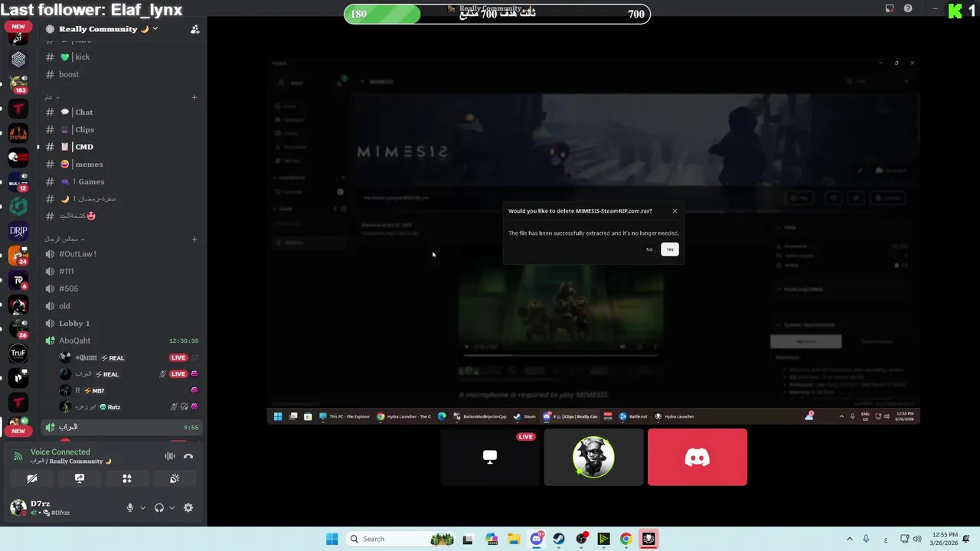Toggle noise suppression icon

tap(170, 456)
